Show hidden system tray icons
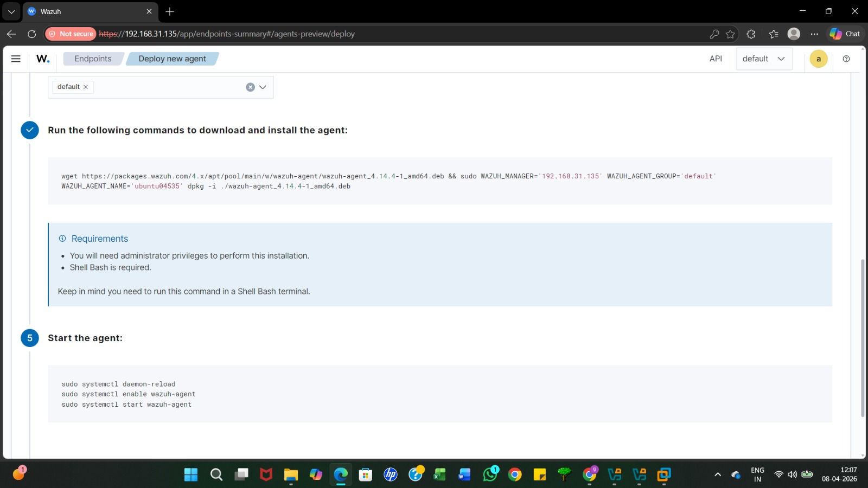The width and height of the screenshot is (868, 488). tap(718, 475)
